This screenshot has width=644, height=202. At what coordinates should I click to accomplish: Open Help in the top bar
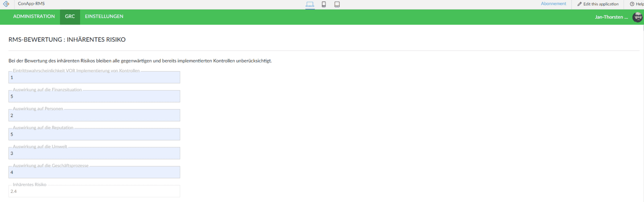[637, 4]
